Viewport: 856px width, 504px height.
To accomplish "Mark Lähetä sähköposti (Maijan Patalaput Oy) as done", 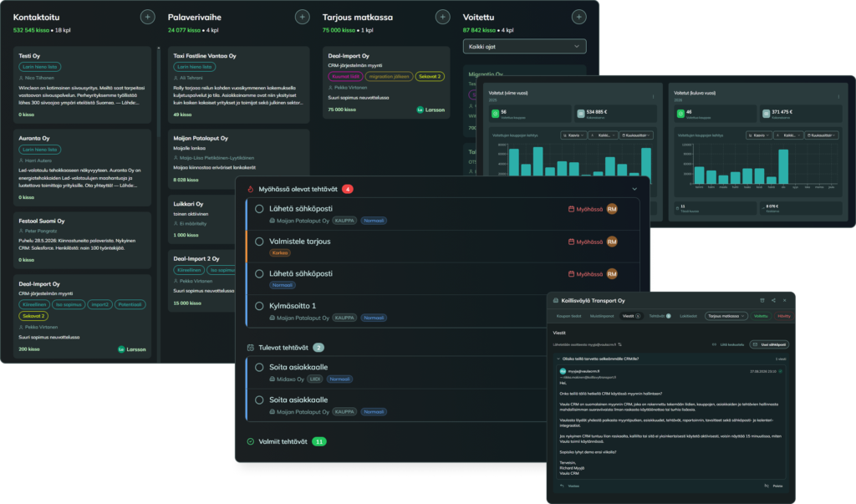I will coord(259,209).
